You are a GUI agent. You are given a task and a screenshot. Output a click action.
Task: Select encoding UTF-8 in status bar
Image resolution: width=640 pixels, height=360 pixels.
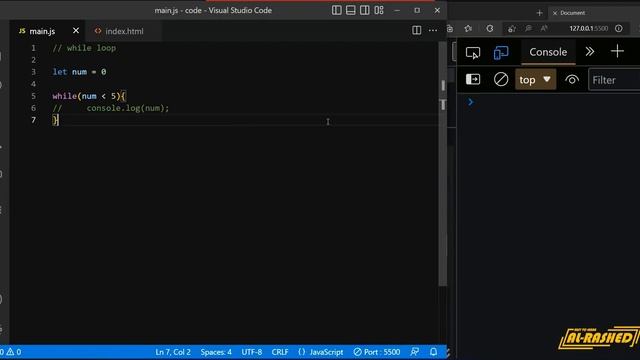click(251, 352)
